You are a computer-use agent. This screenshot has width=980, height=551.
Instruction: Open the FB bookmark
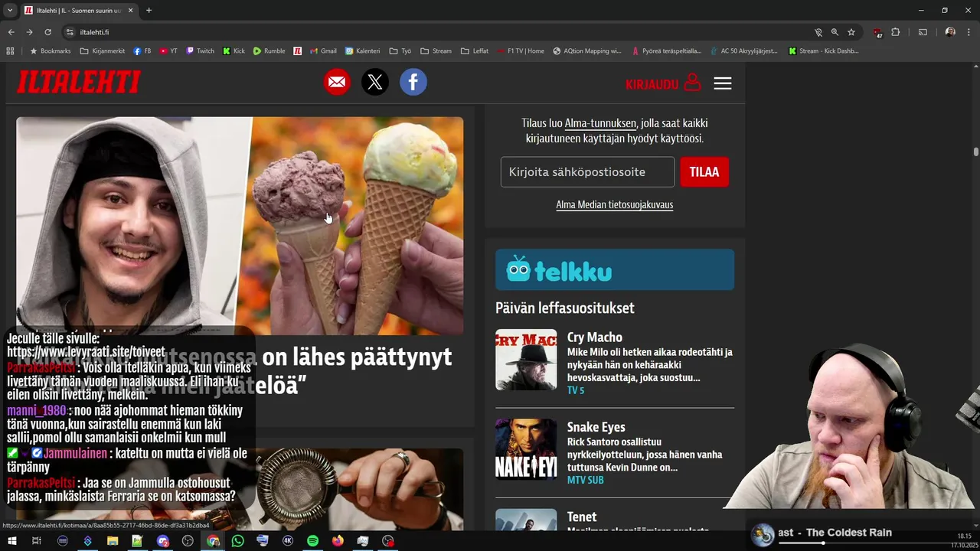pyautogui.click(x=142, y=51)
